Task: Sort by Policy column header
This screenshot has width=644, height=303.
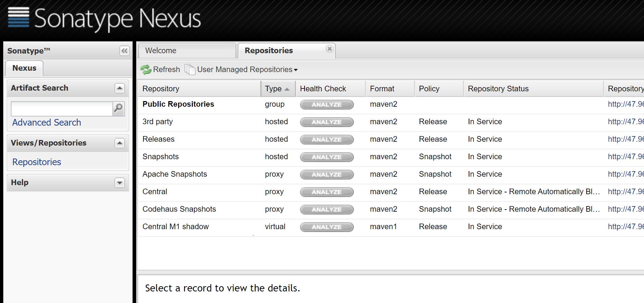Action: [x=439, y=89]
